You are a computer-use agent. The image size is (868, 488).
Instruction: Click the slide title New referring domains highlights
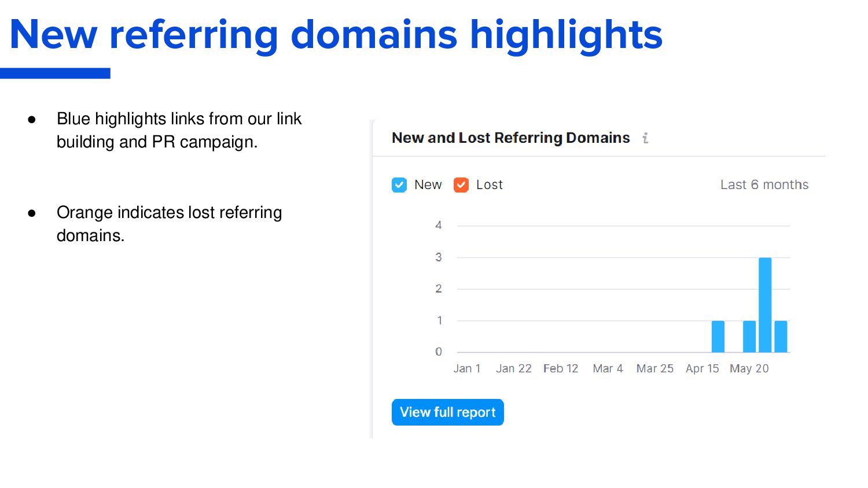coord(336,35)
